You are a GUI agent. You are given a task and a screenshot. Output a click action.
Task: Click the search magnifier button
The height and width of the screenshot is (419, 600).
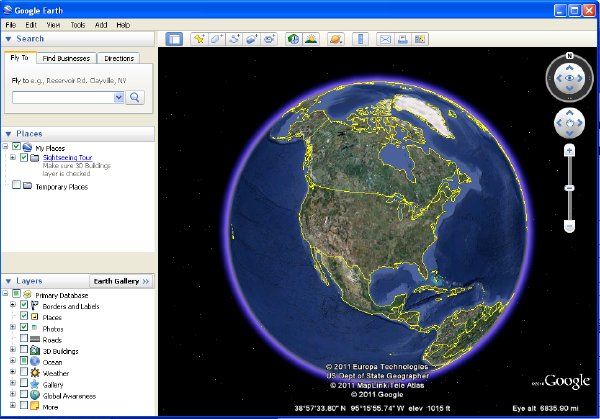[x=135, y=98]
